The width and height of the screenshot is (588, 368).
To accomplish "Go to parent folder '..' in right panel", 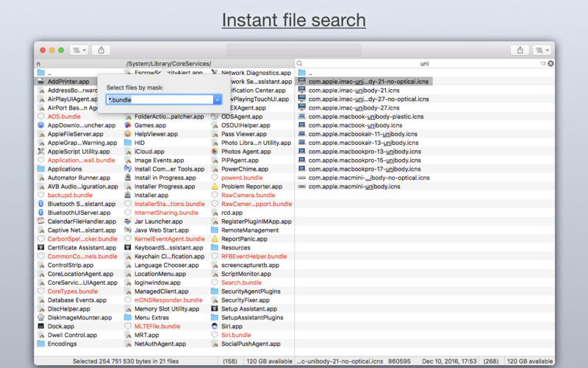I will (310, 73).
